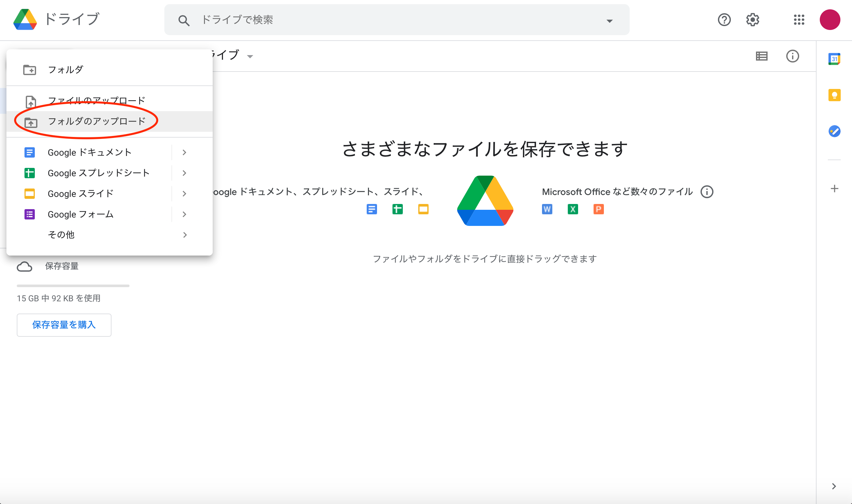Collapse side panel chevron at bottom right

[834, 486]
